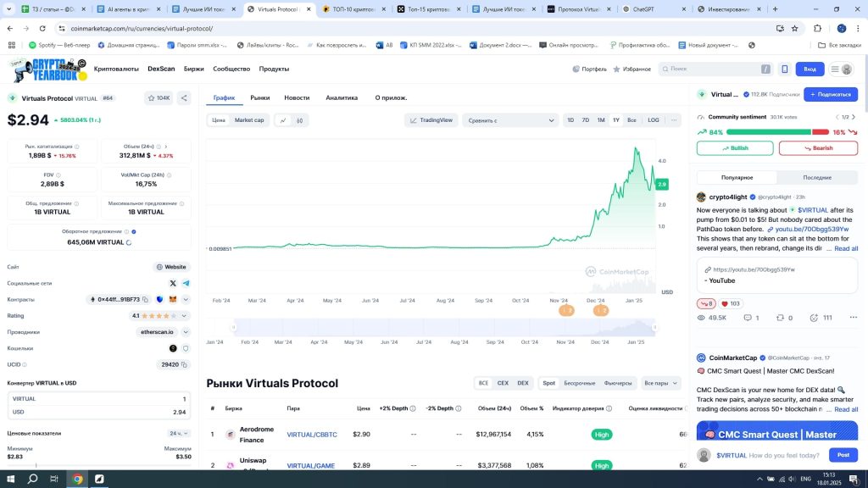Open Windows Task View
The image size is (868, 488).
point(54,480)
